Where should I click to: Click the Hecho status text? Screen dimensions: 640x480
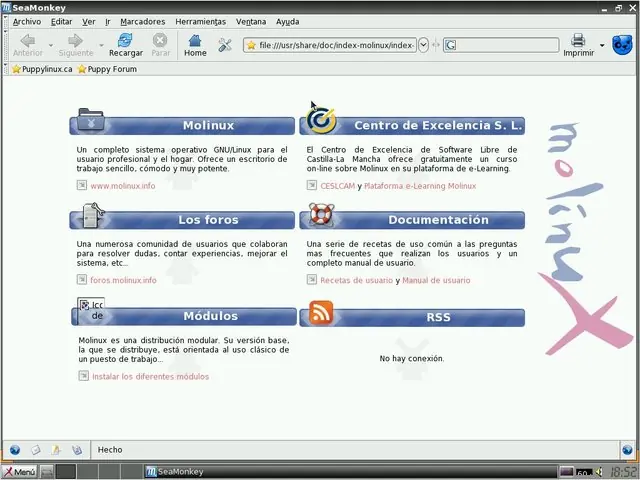coord(110,449)
